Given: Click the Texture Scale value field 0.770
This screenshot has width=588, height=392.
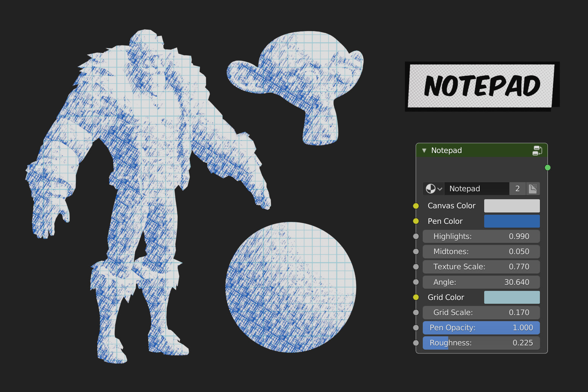Looking at the screenshot, I should tap(481, 267).
